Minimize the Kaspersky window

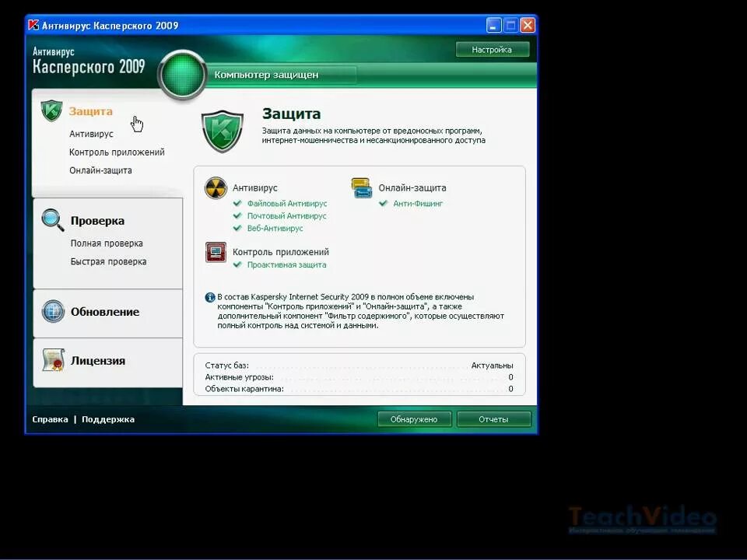point(493,25)
